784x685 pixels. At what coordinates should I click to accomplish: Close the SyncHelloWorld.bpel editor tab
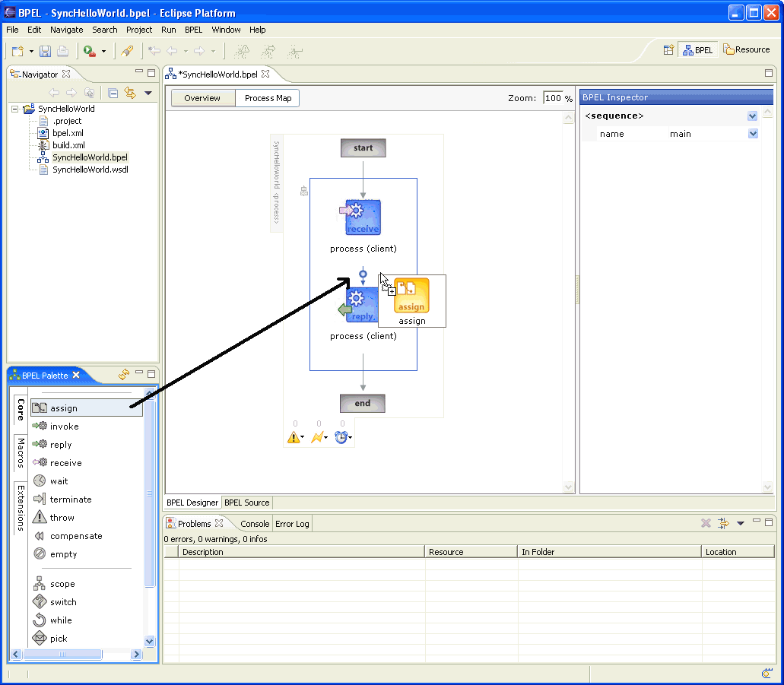click(265, 74)
